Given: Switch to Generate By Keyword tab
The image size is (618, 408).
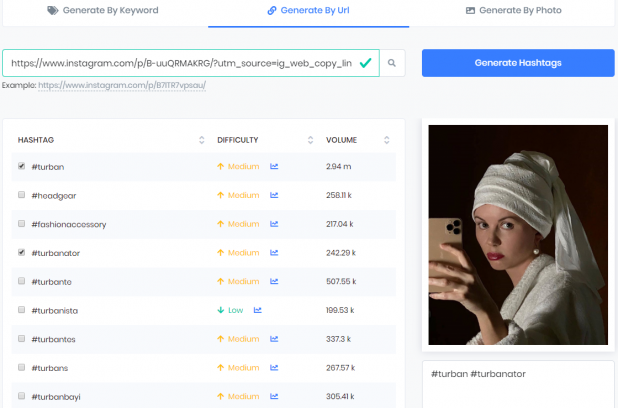Looking at the screenshot, I should click(103, 11).
